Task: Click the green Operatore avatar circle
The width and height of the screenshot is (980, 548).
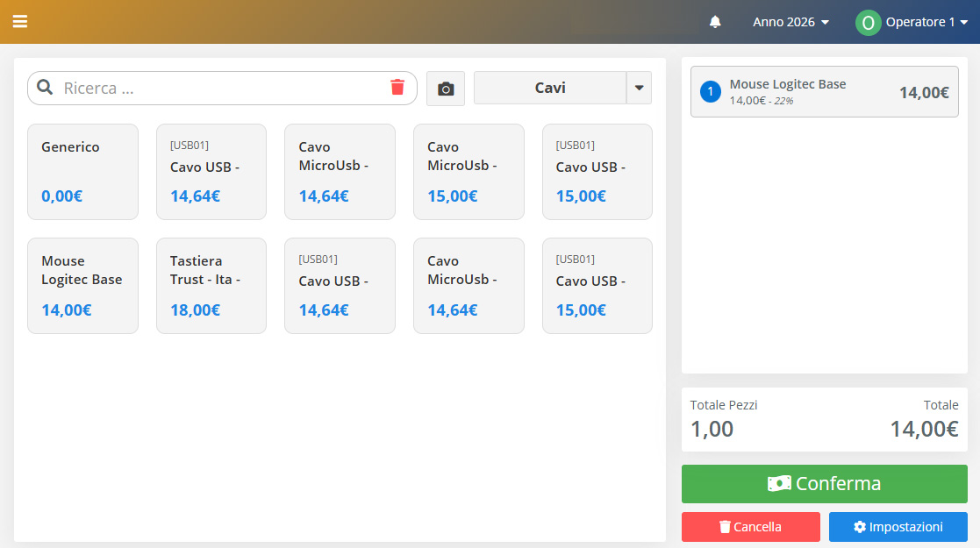Action: point(868,23)
